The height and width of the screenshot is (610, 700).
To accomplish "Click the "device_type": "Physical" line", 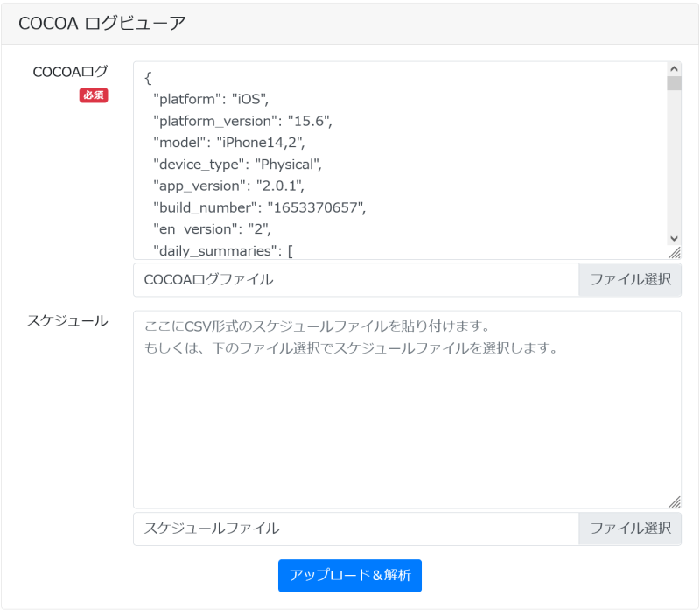I will click(237, 165).
